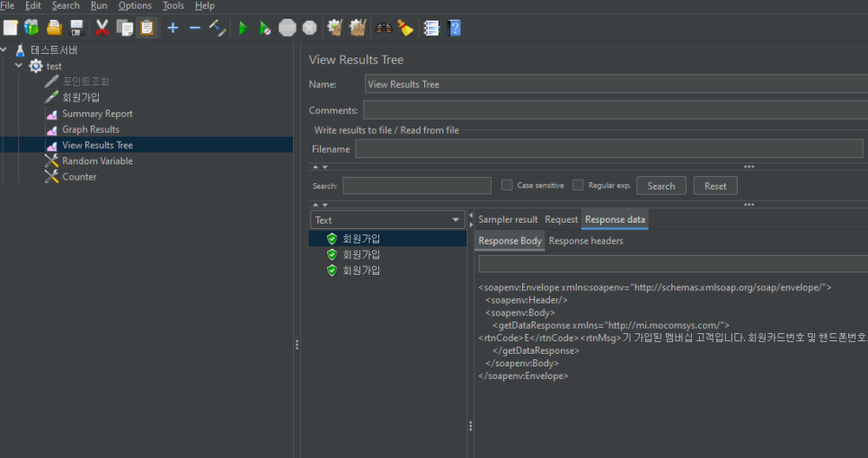This screenshot has width=868, height=458.
Task: Cut selection using scissors icon
Action: [x=102, y=28]
